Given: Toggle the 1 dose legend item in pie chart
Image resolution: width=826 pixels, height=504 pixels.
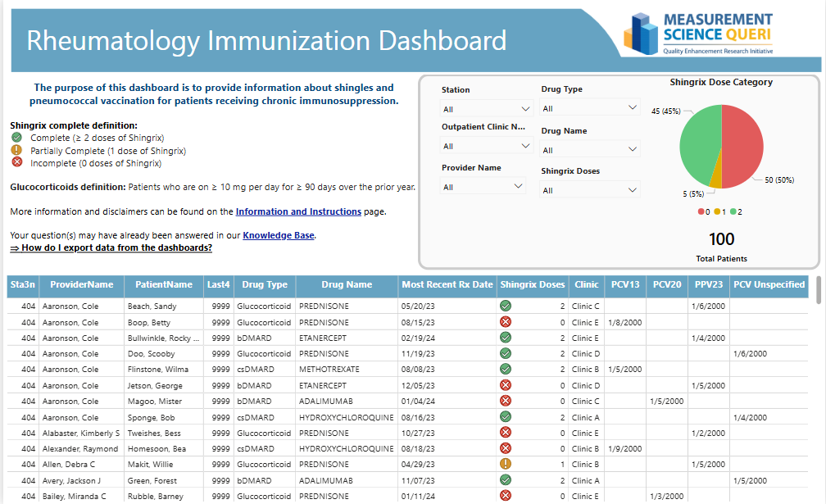Looking at the screenshot, I should [x=719, y=212].
